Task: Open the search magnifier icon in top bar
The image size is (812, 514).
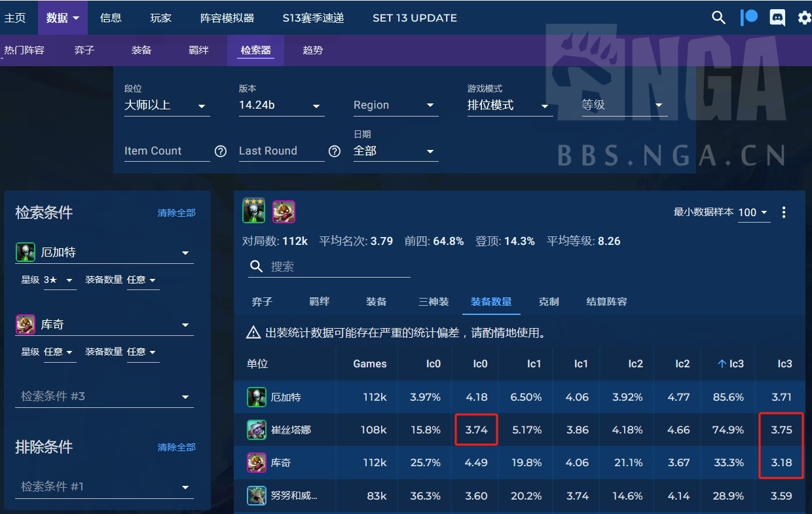Action: 718,18
